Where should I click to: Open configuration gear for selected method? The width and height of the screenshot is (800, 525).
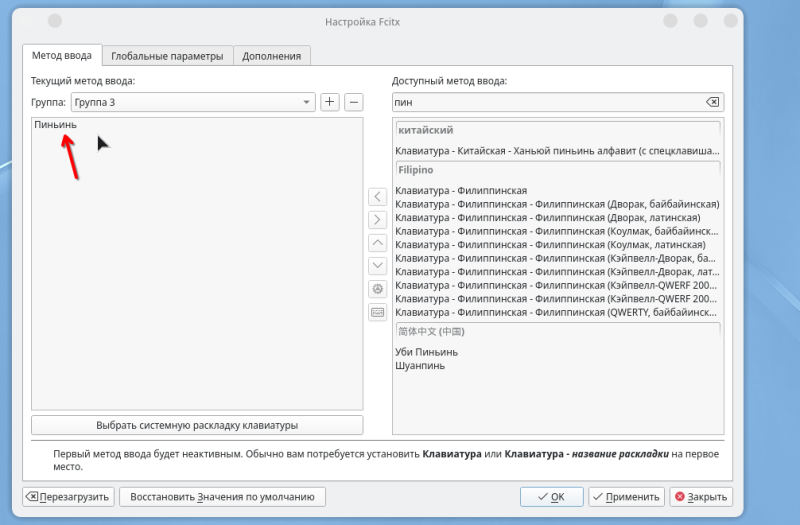pos(377,289)
